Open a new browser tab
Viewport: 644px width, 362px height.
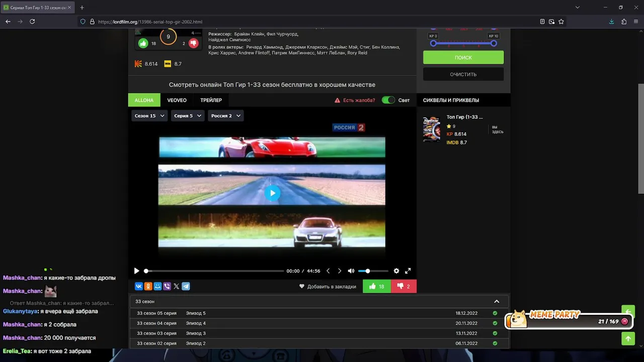[x=82, y=8]
